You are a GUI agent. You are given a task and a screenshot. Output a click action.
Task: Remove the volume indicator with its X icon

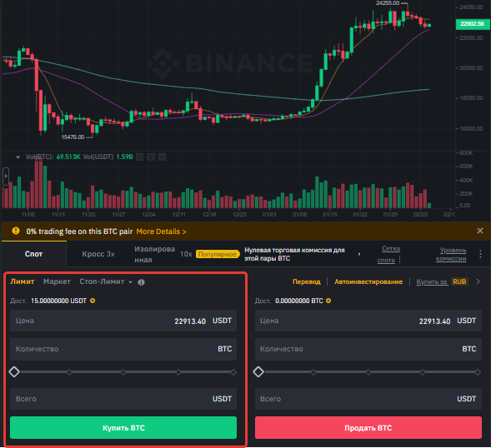click(x=162, y=157)
